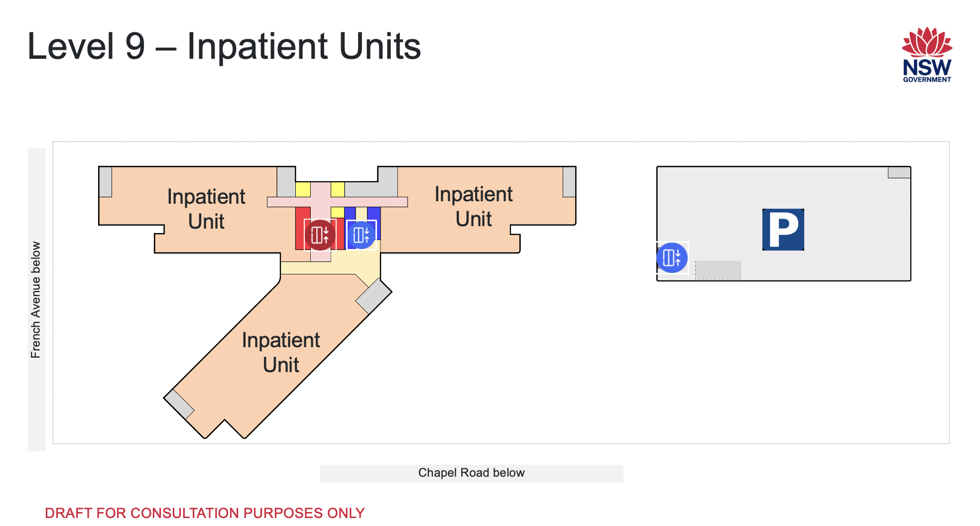Click the draft for consultation notice text
This screenshot has width=980, height=526.
pos(205,513)
